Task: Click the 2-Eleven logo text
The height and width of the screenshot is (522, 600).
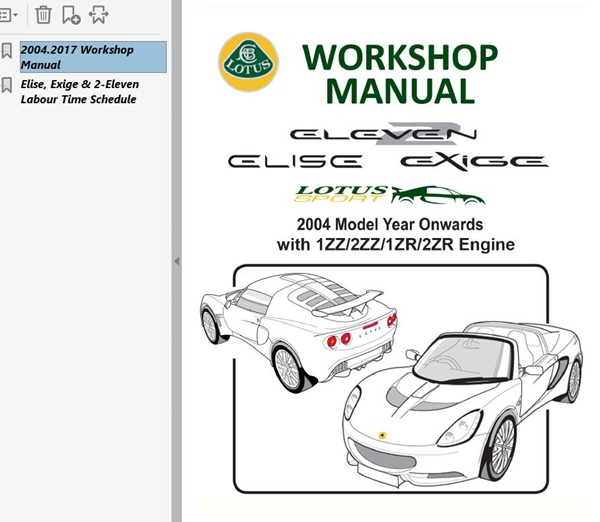Action: pos(383,134)
